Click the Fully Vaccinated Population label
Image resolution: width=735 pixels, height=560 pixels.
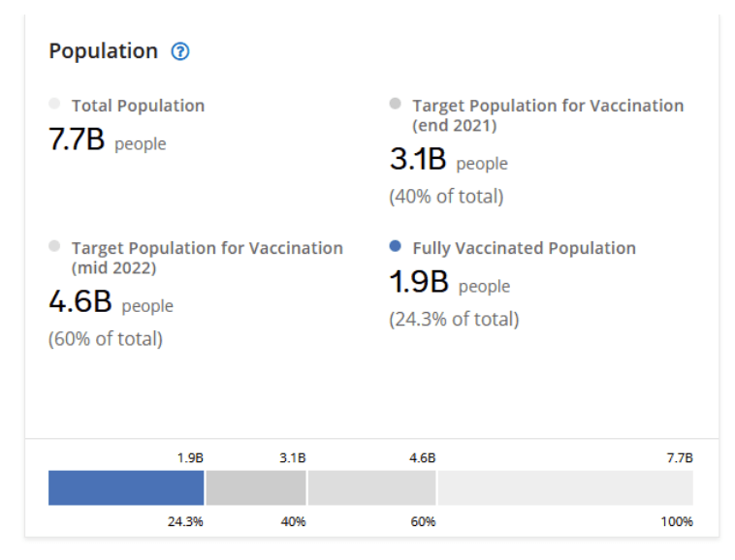click(524, 248)
